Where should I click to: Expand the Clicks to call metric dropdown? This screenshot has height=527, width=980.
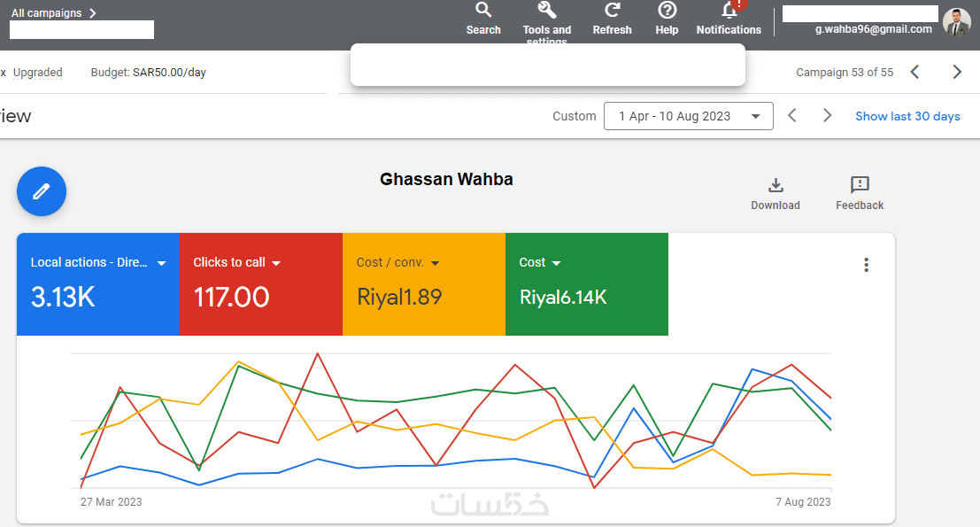click(276, 263)
